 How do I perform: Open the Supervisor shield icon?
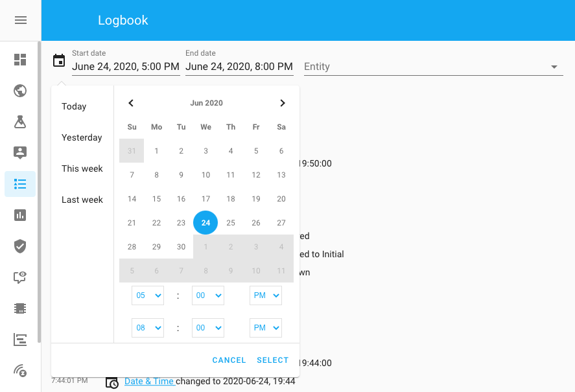coord(20,246)
